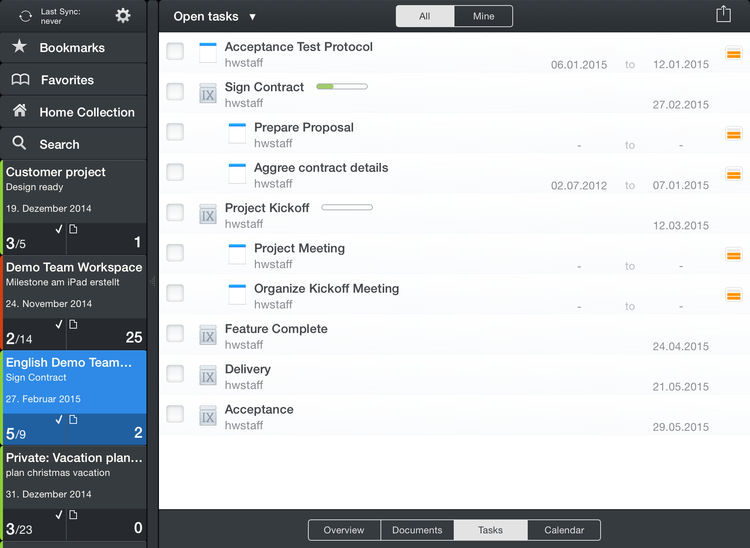This screenshot has height=548, width=750.
Task: Open the Open tasks filter dropdown
Action: pos(215,16)
